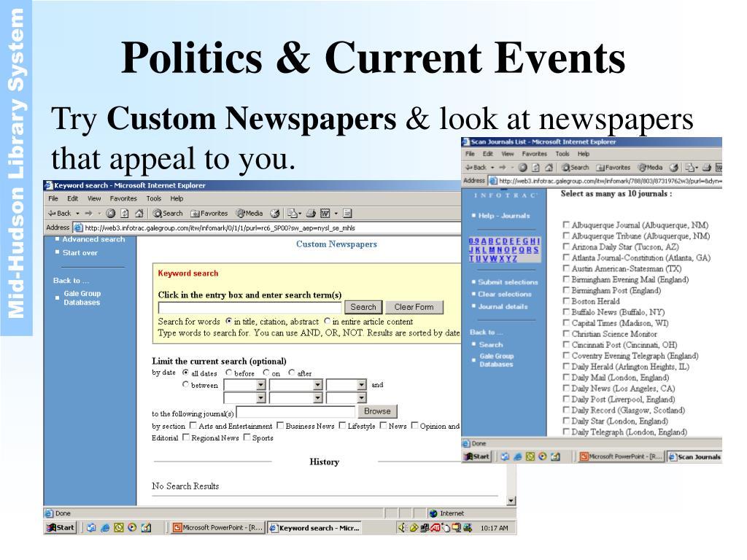Click Forward arrow in Keyword search window
Viewport: 747px width, 560px height.
[x=88, y=214]
